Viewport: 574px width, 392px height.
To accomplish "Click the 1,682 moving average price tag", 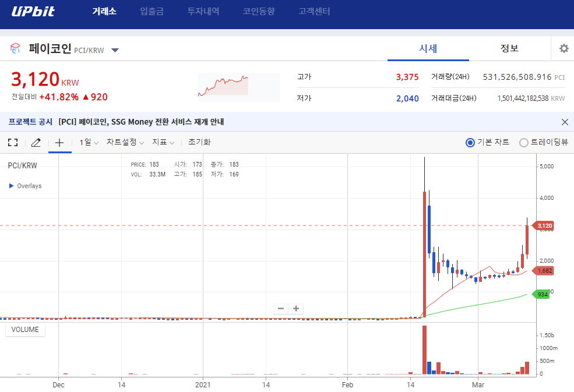I will [x=543, y=271].
